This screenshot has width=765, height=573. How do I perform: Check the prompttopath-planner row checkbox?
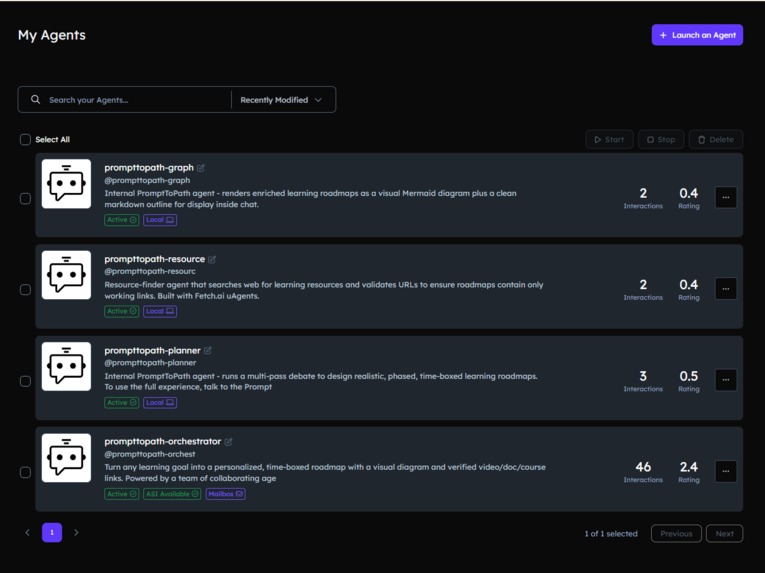coord(25,381)
